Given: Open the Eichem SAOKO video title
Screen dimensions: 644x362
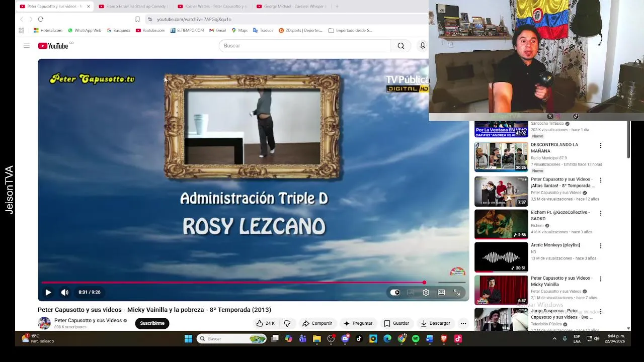Looking at the screenshot, I should pos(560,215).
